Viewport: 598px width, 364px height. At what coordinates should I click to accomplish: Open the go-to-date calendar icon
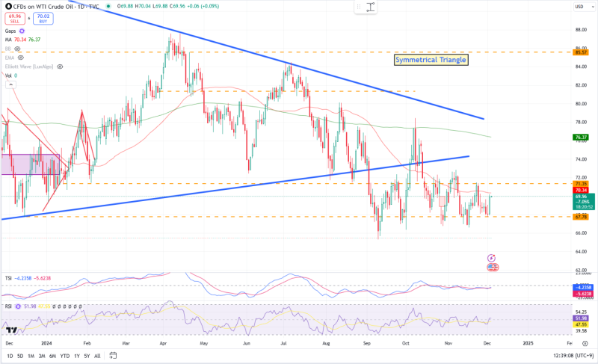[x=111, y=357]
